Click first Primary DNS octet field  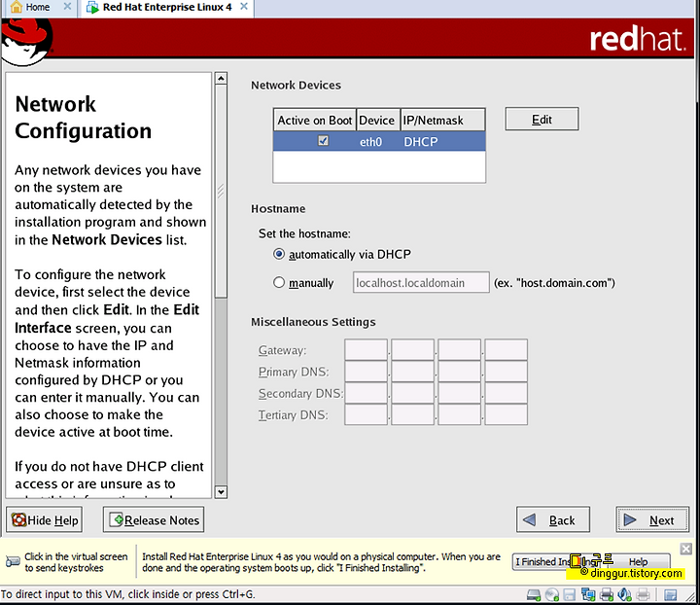(x=366, y=372)
